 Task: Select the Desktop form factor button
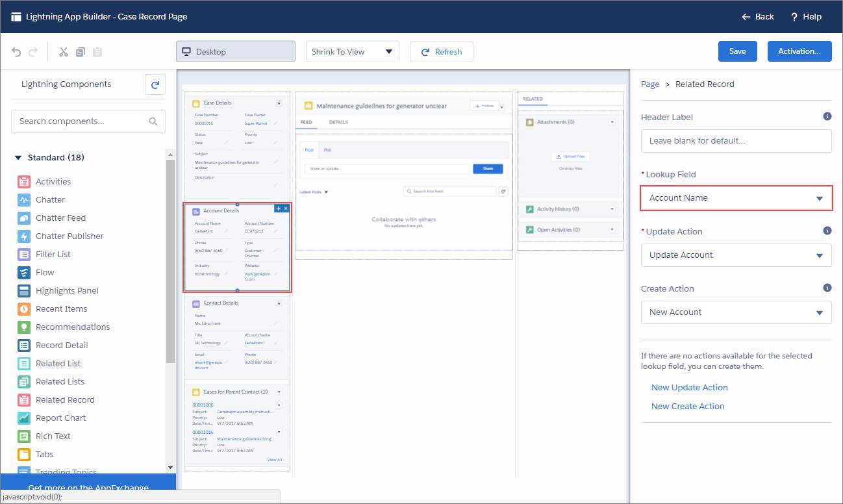(x=236, y=52)
